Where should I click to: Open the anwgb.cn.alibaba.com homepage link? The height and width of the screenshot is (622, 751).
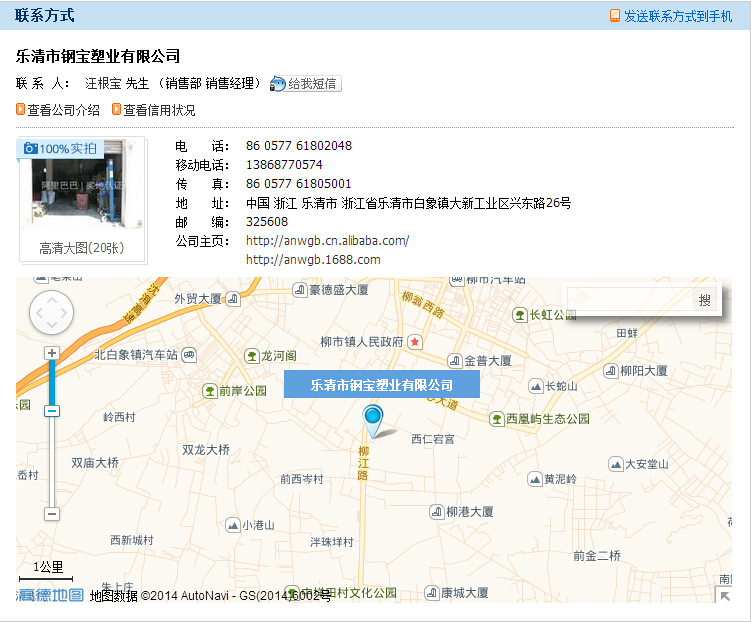tap(328, 240)
